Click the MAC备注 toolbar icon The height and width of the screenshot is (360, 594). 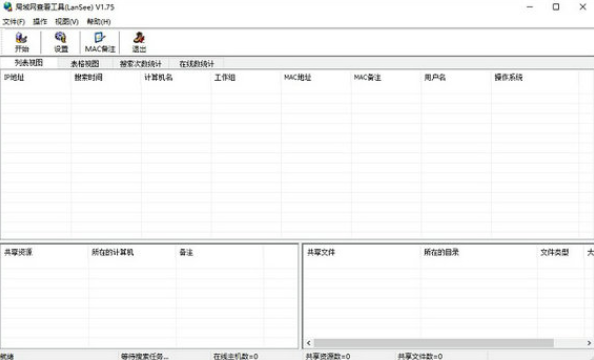click(100, 42)
